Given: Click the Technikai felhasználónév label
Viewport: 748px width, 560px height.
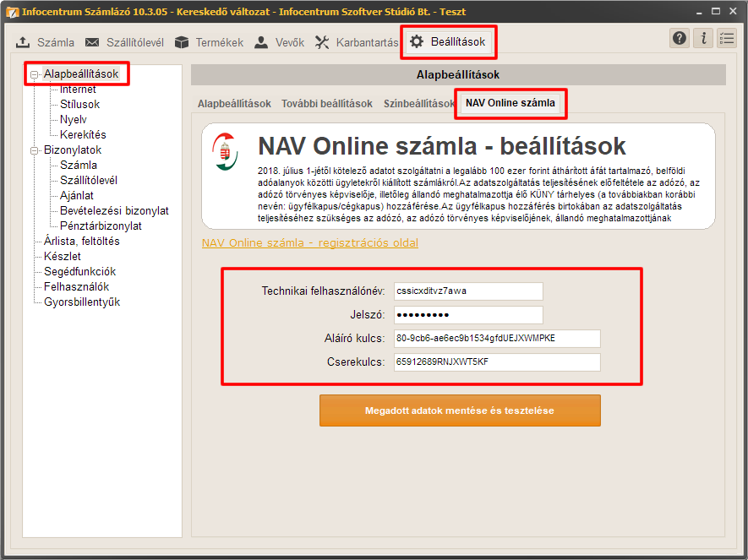Looking at the screenshot, I should coord(323,291).
